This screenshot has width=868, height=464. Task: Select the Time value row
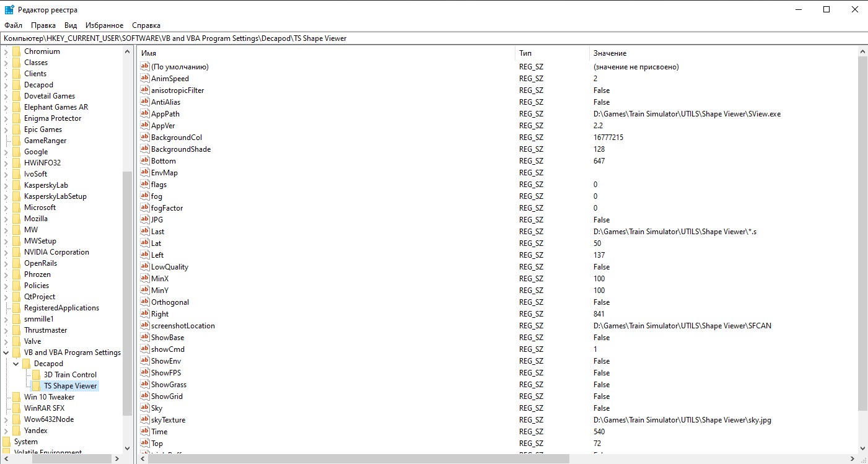coord(497,432)
